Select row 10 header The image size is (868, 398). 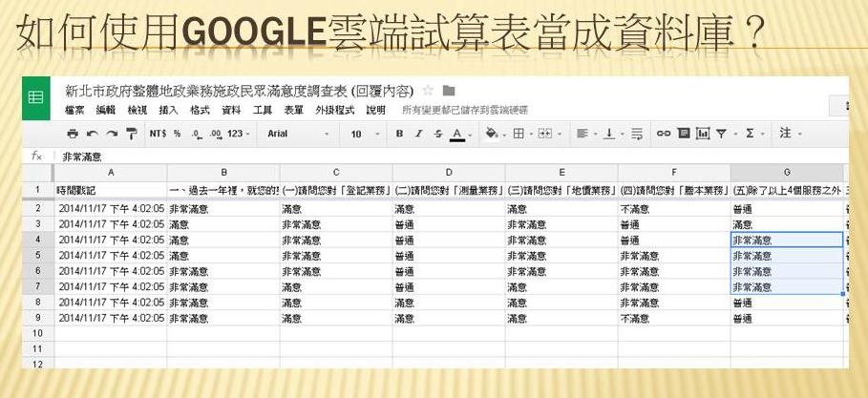(x=37, y=333)
